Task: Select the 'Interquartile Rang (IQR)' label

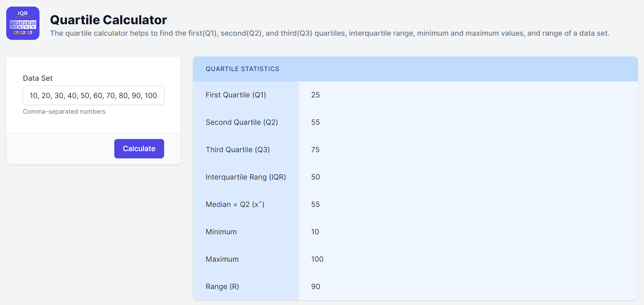Action: click(246, 177)
